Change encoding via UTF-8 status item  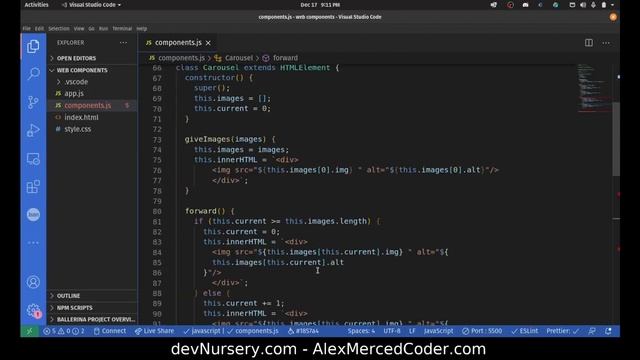tap(392, 331)
